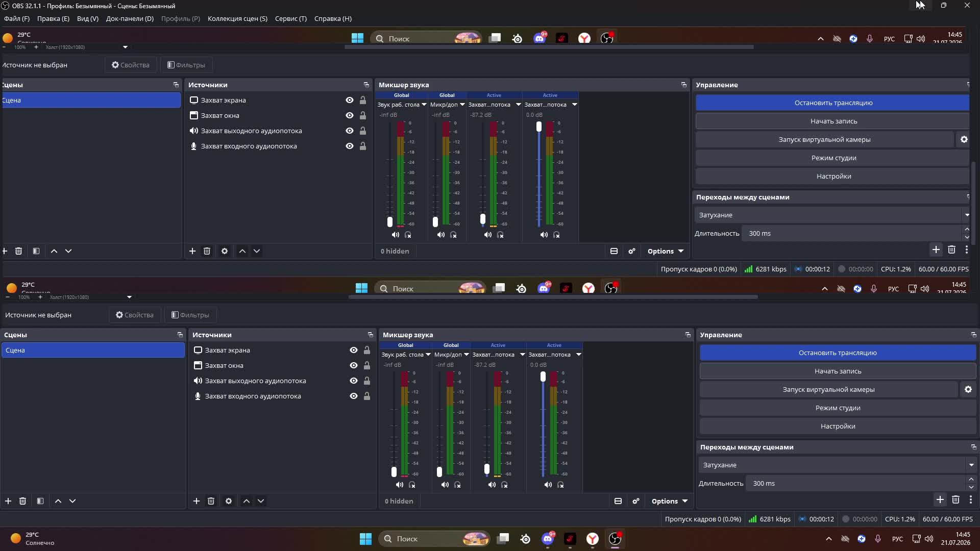The width and height of the screenshot is (980, 551).
Task: Toggle Захват экрана eye in real Sources dock
Action: [354, 350]
